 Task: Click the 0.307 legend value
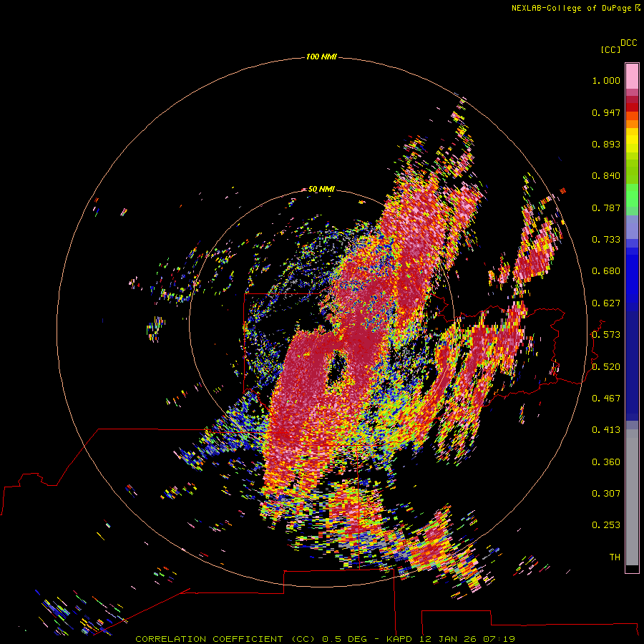coord(606,494)
